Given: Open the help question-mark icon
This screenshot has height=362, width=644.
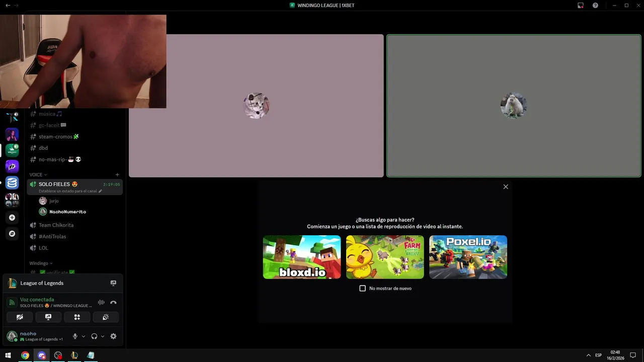Looking at the screenshot, I should (595, 5).
